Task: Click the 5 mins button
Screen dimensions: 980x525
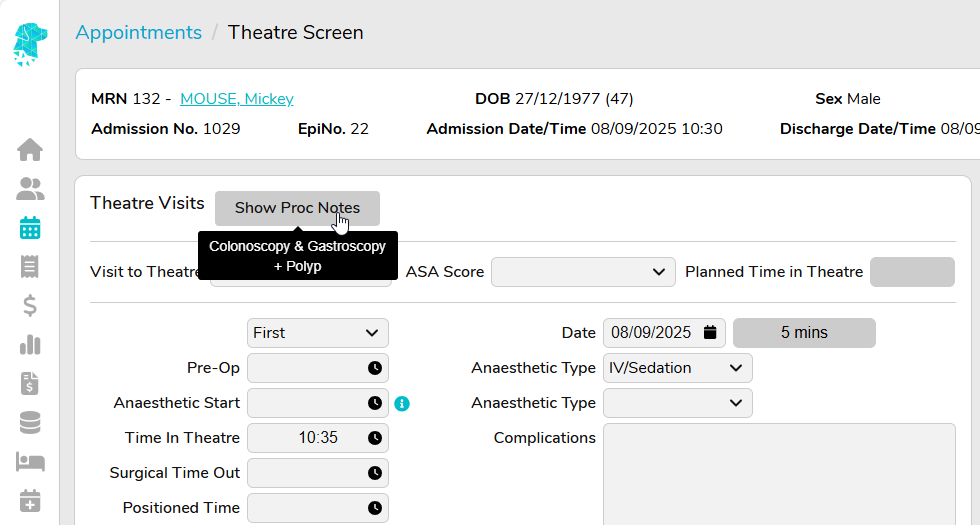Action: tap(804, 332)
